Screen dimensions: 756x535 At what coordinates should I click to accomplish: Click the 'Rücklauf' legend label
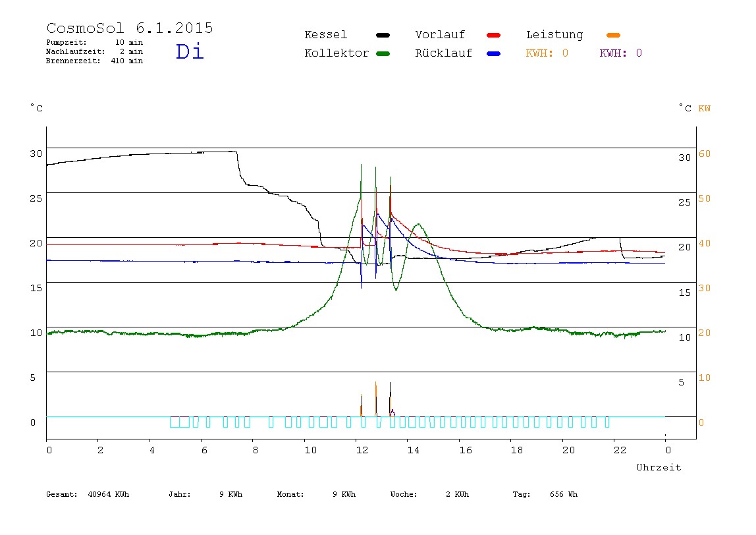444,53
